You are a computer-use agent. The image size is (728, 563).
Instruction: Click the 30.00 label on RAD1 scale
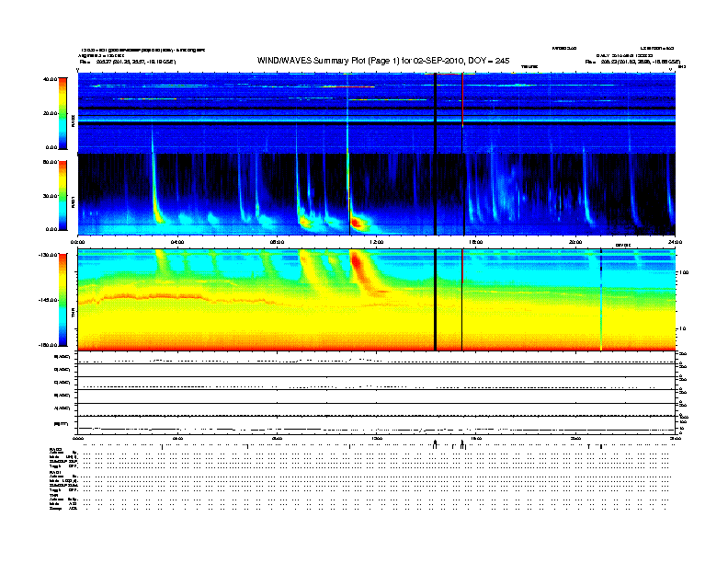point(50,196)
